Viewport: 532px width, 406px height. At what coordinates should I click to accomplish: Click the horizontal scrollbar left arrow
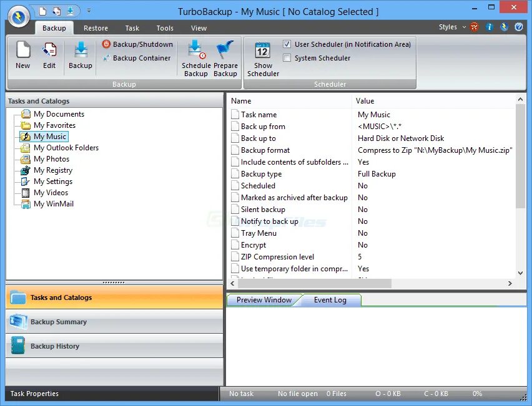click(x=232, y=283)
